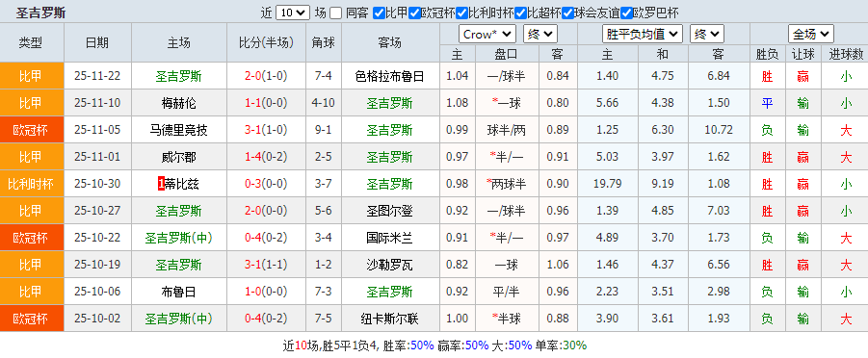Click the red card marker beside 蒂比兹

[161, 184]
